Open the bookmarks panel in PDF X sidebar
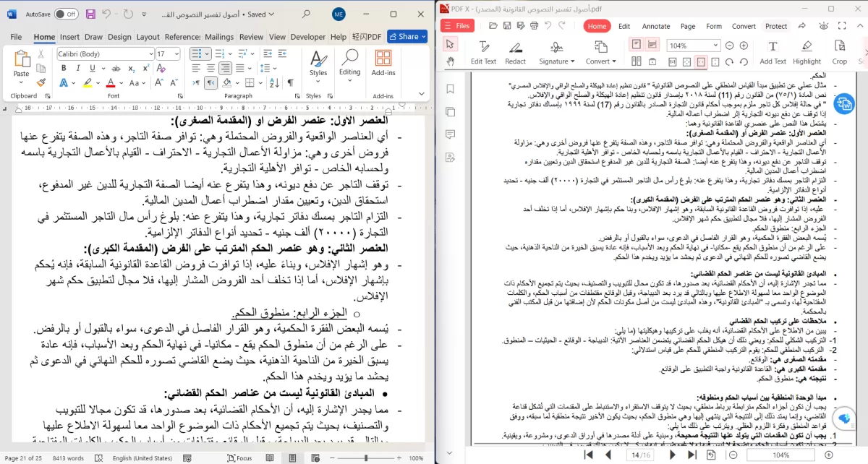 [450, 89]
